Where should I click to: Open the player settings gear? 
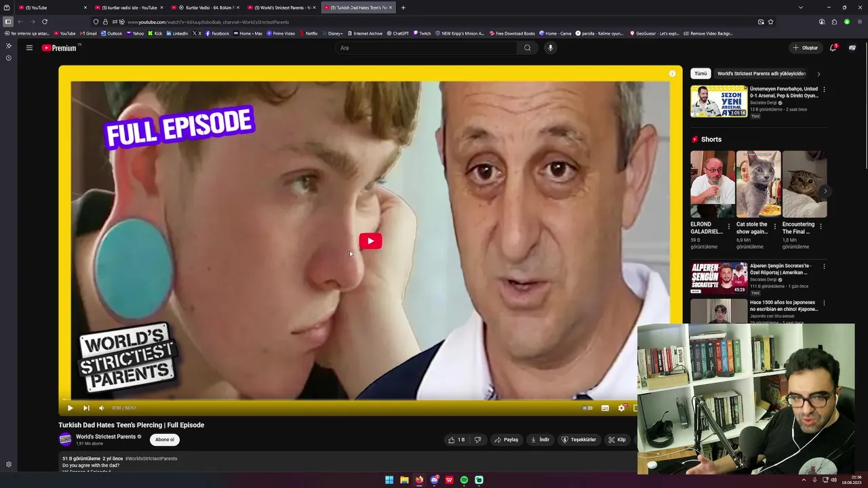tap(621, 408)
